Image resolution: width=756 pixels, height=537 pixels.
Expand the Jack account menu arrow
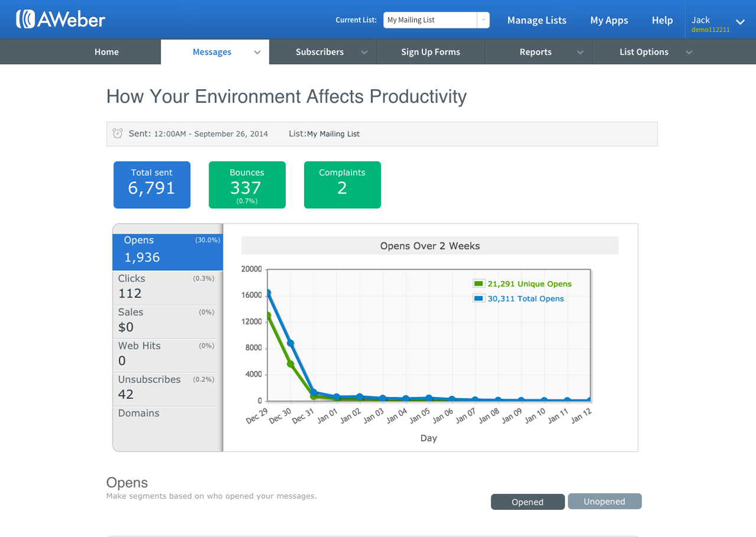(740, 22)
